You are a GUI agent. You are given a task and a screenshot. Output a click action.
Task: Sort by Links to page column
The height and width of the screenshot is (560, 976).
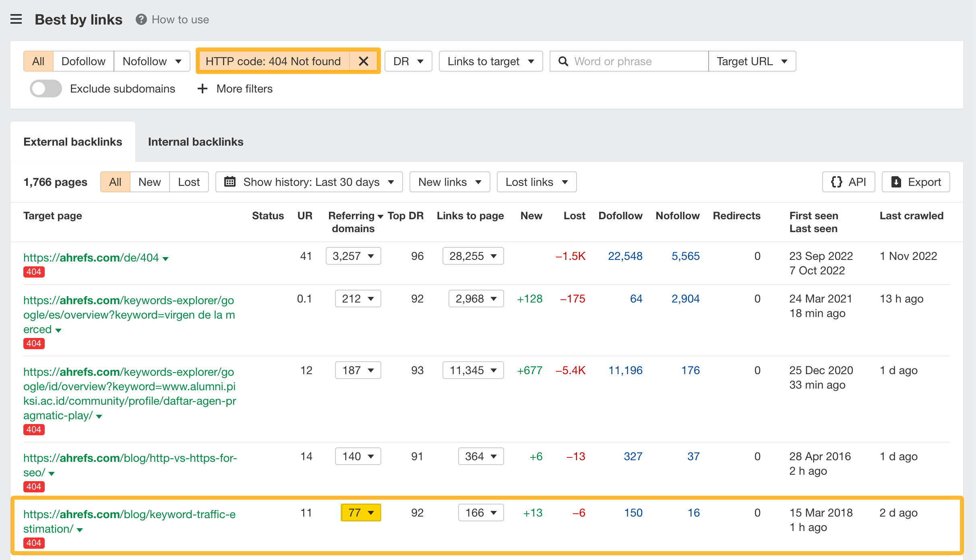(x=470, y=216)
